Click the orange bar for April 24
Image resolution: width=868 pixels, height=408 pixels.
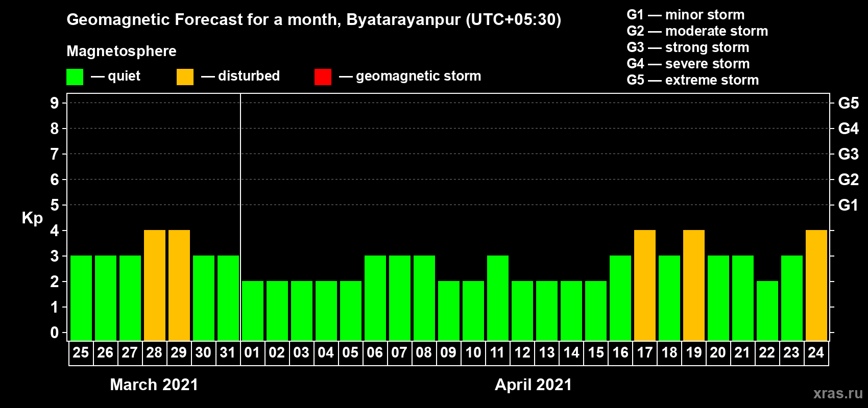point(816,285)
